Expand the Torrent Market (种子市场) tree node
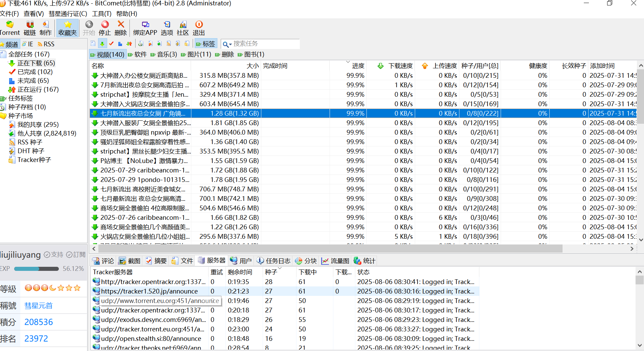This screenshot has height=351, width=644. coord(20,116)
